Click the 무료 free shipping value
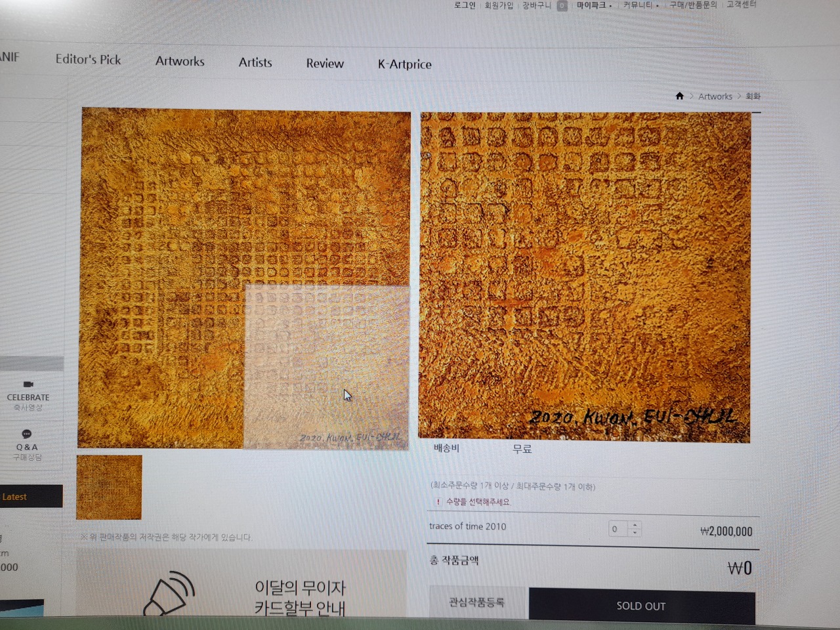This screenshot has height=630, width=840. (522, 449)
